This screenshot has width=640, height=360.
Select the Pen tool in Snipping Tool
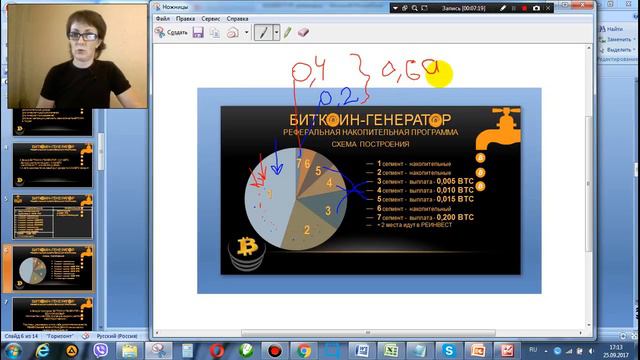click(263, 32)
